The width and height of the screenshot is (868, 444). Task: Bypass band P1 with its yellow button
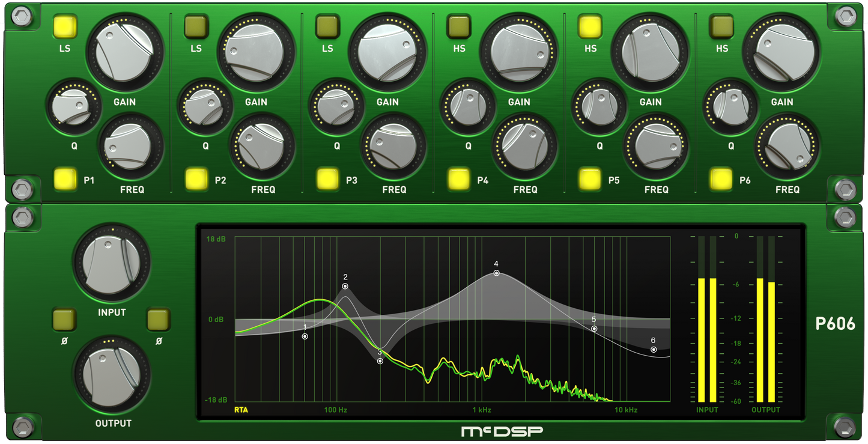(65, 178)
